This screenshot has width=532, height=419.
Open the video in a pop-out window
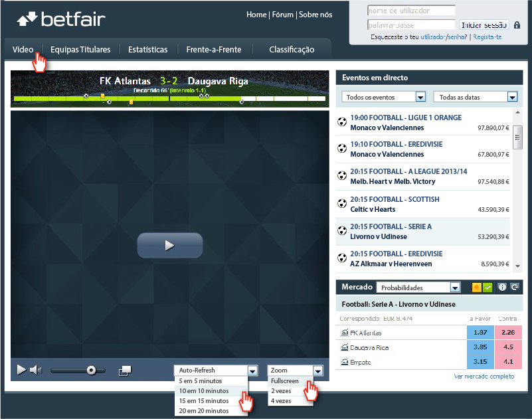125,371
